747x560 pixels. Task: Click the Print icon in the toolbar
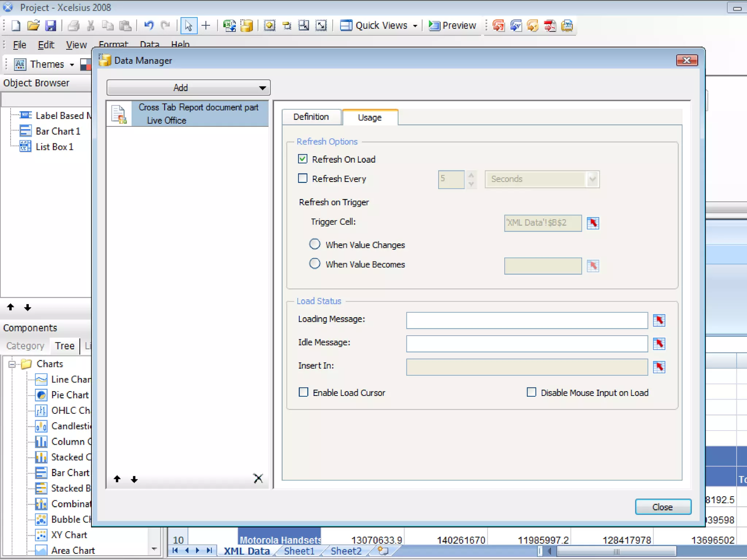click(74, 26)
